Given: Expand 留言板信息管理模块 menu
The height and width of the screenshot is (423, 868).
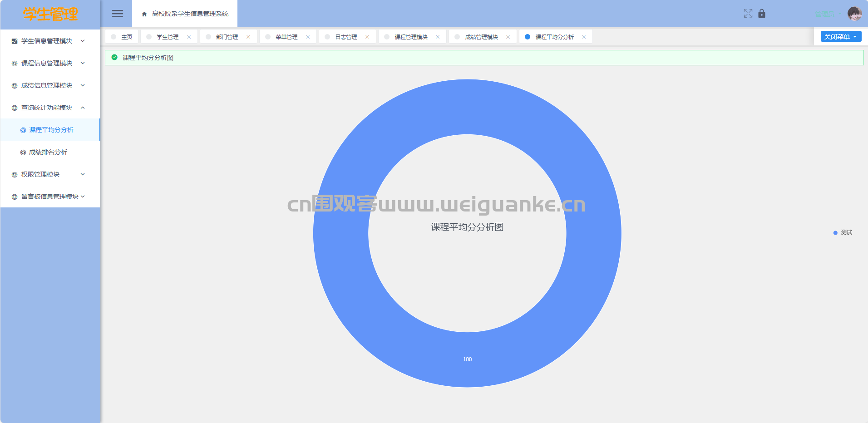Looking at the screenshot, I should [x=50, y=197].
